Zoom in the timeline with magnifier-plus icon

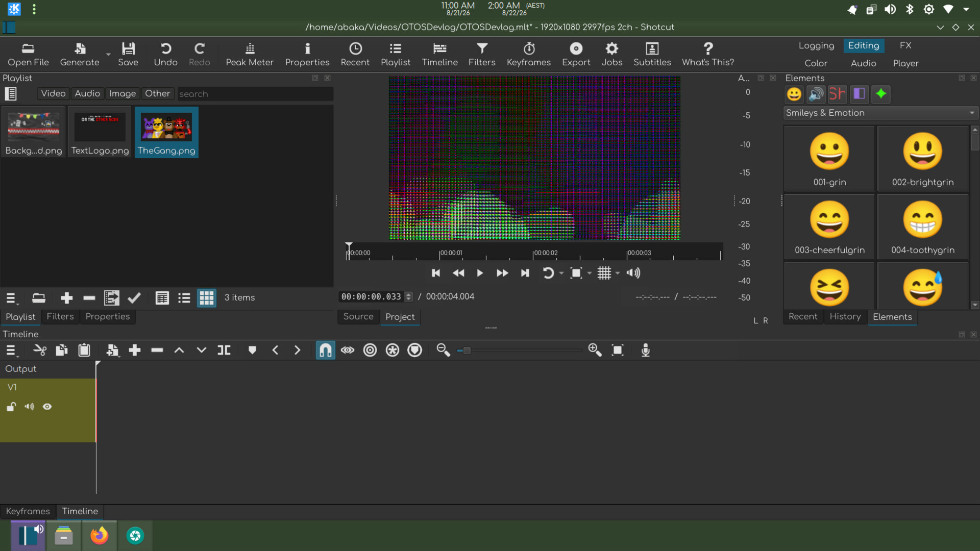pyautogui.click(x=595, y=350)
